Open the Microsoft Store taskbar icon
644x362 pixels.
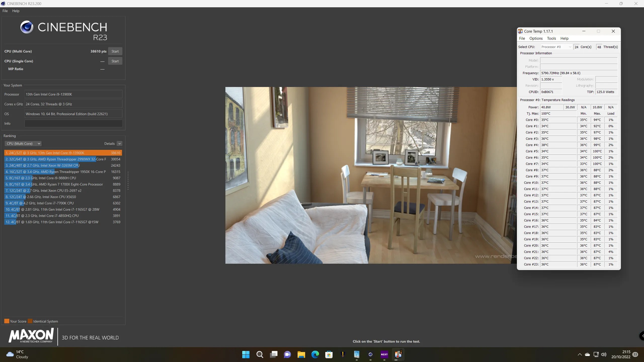pyautogui.click(x=329, y=354)
